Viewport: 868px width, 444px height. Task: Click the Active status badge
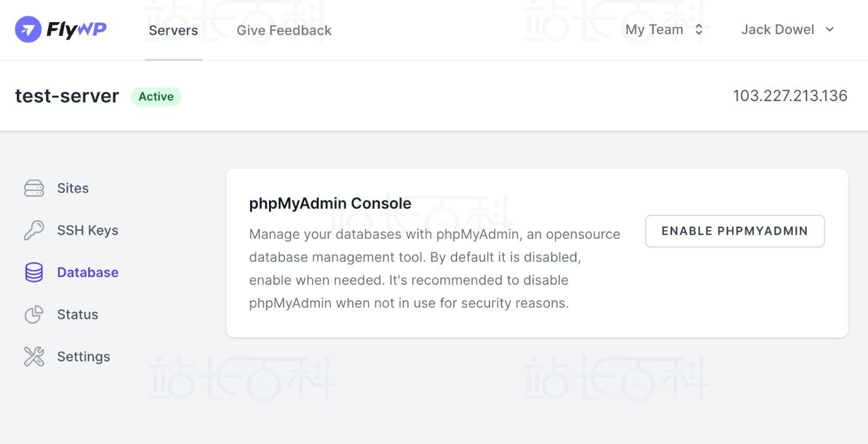coord(156,96)
